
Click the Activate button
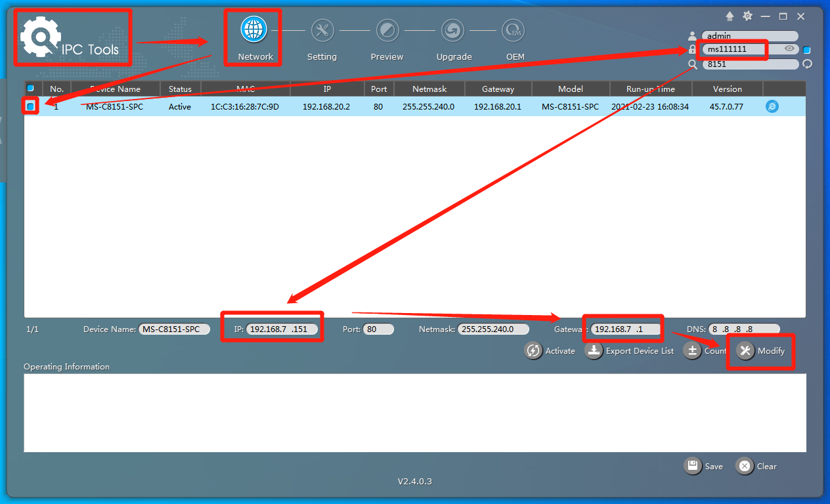tap(550, 351)
